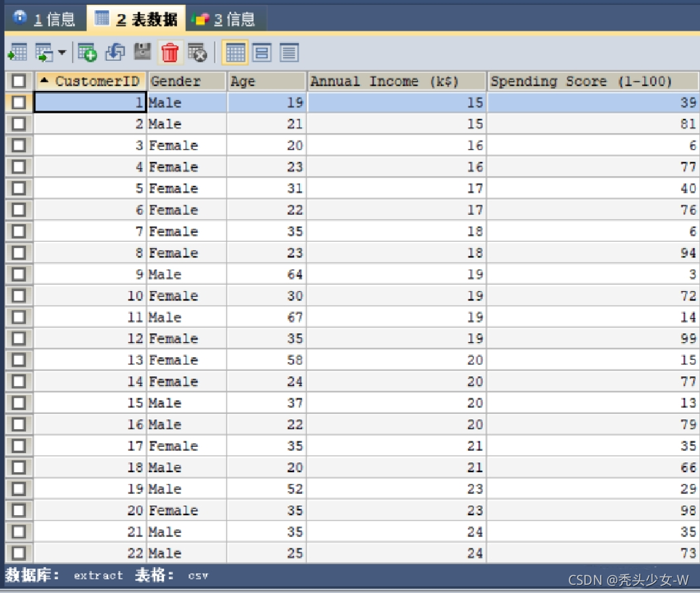Select the Spending Score cell showing 98
This screenshot has height=593, width=700.
tap(593, 510)
